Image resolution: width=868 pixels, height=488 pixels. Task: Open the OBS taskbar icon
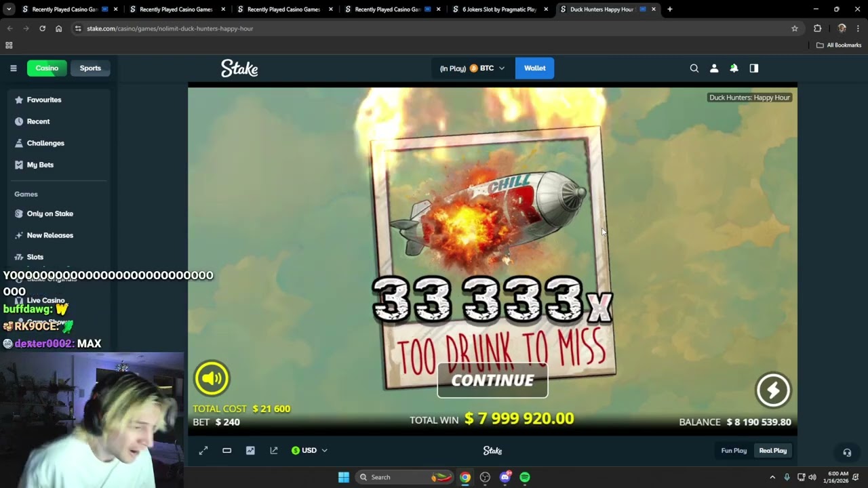tap(485, 477)
